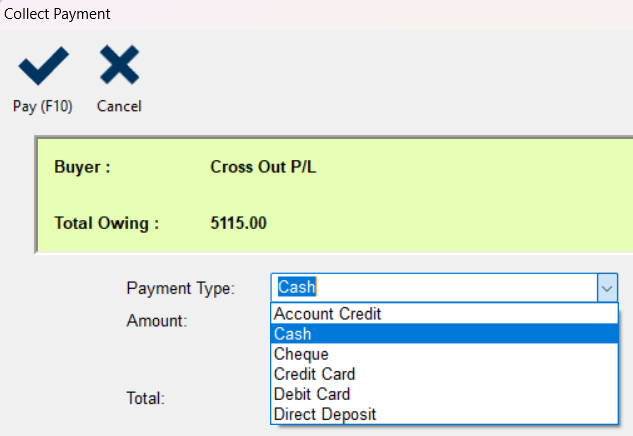633x436 pixels.
Task: Click the Cancel X icon
Action: point(119,67)
